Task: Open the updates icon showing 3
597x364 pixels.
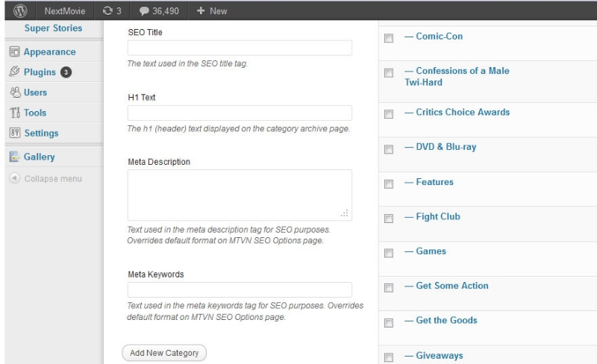Action: pyautogui.click(x=108, y=11)
